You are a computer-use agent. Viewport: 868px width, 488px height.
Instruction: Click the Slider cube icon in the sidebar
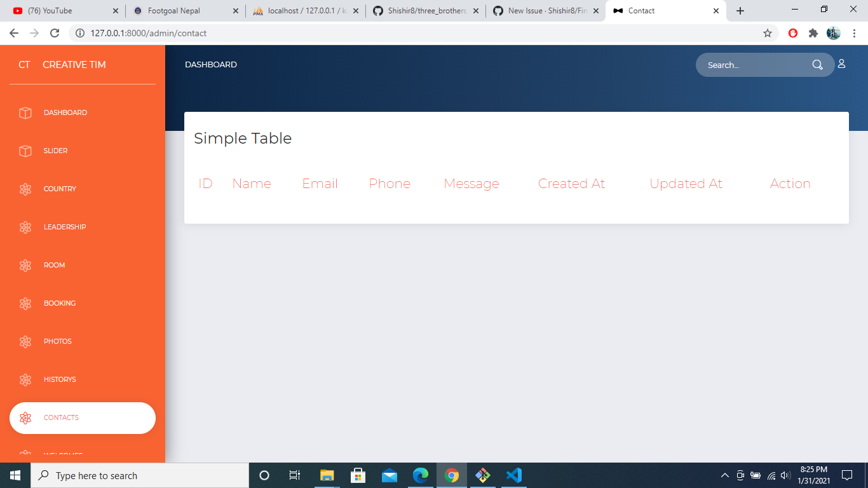tap(25, 151)
